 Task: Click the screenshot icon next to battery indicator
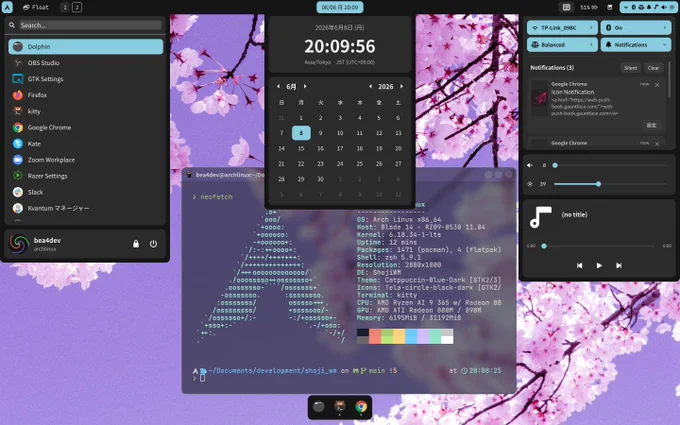click(609, 7)
